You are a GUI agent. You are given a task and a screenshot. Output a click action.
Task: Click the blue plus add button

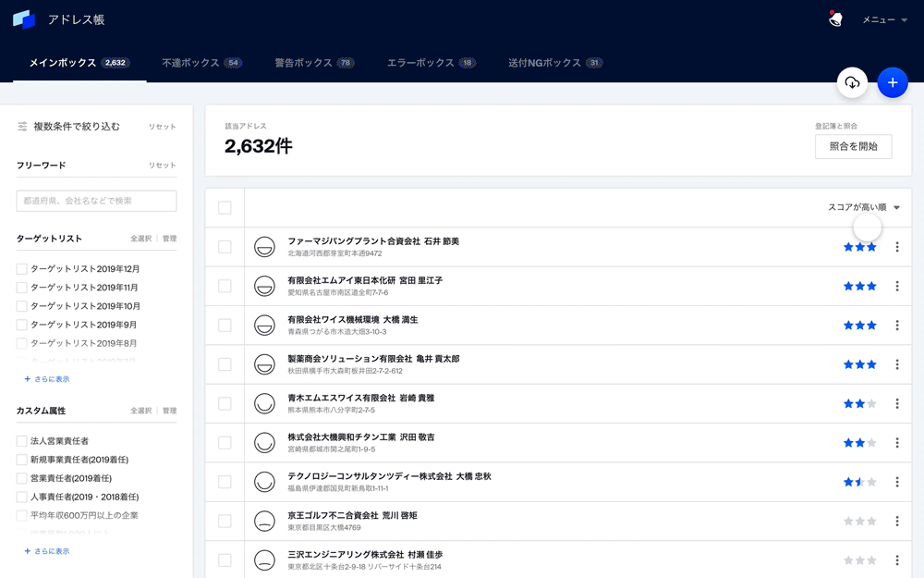[892, 82]
